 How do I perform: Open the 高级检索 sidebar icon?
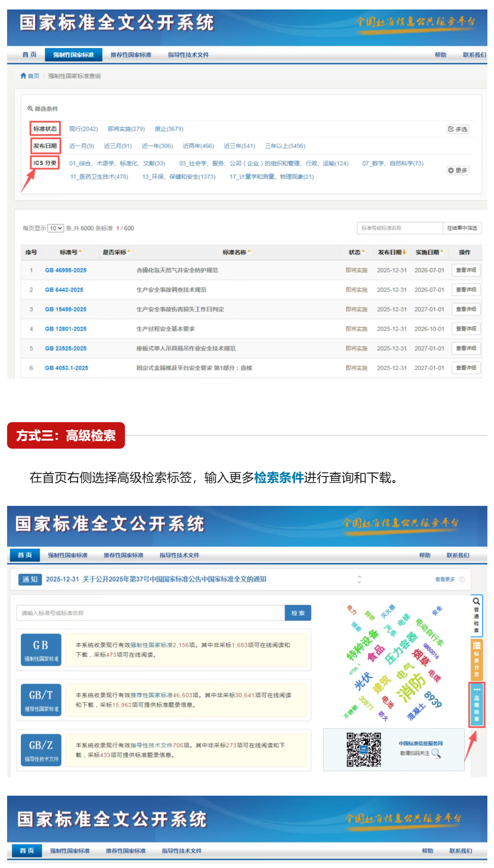point(476,704)
